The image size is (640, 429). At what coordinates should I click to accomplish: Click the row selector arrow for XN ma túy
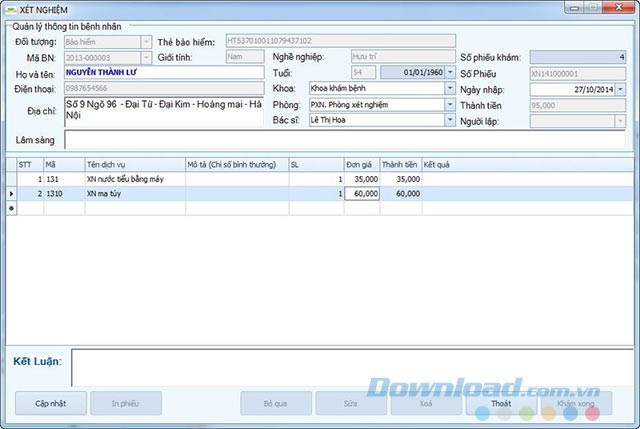11,193
